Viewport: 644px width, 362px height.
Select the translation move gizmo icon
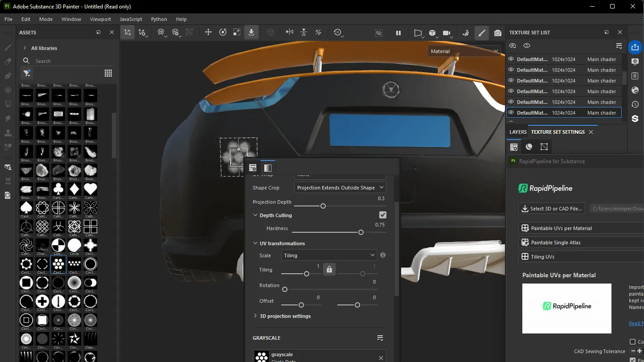pos(208,32)
